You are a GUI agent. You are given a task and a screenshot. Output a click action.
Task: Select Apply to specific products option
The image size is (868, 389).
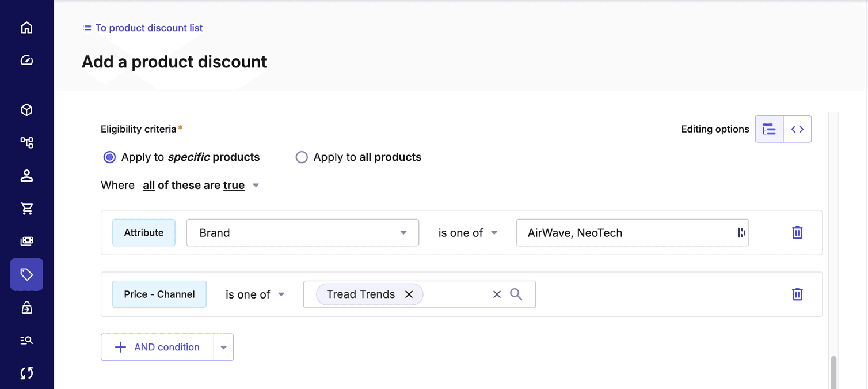[x=109, y=157]
